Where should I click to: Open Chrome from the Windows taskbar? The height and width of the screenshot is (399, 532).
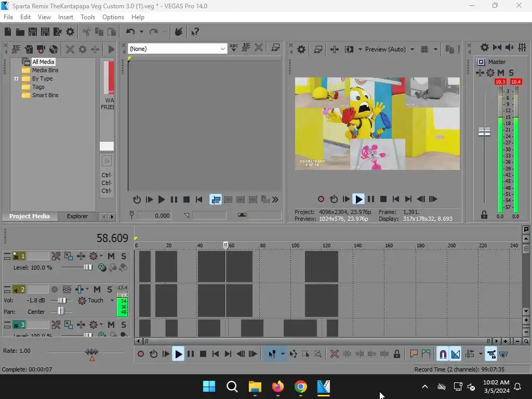point(301,387)
